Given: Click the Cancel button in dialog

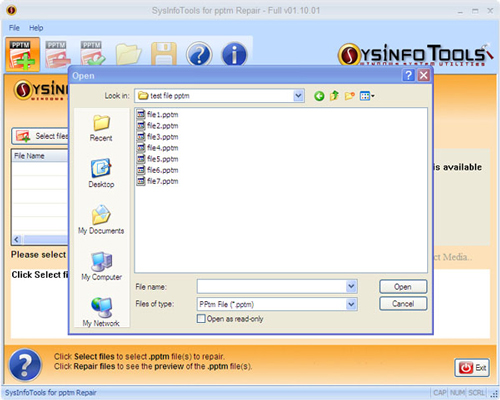Looking at the screenshot, I should click(x=403, y=304).
